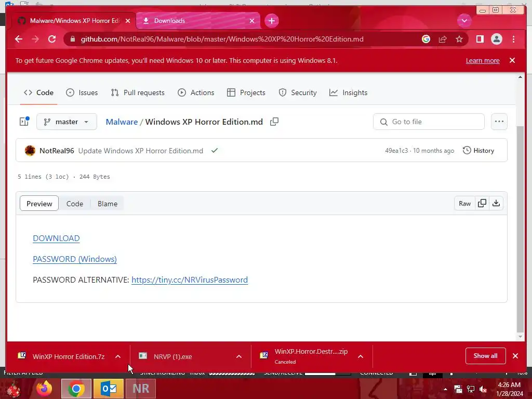Click the Go to file search field

[429, 122]
